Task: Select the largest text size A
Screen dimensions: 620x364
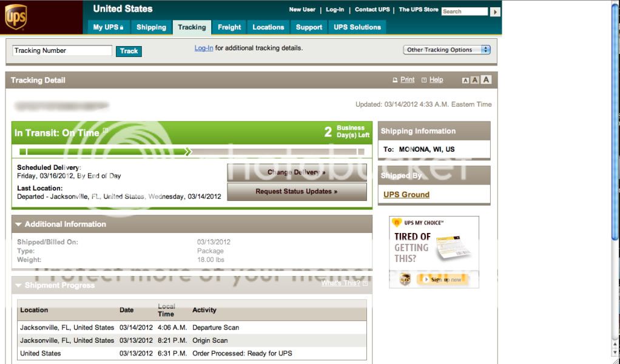Action: [486, 79]
